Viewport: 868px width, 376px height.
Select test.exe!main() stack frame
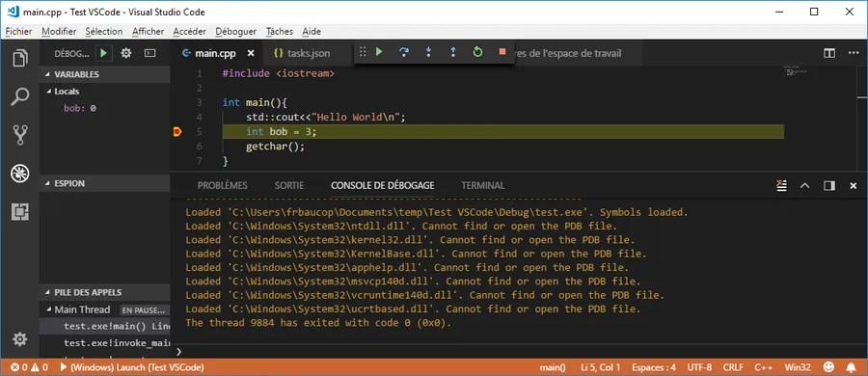point(105,326)
